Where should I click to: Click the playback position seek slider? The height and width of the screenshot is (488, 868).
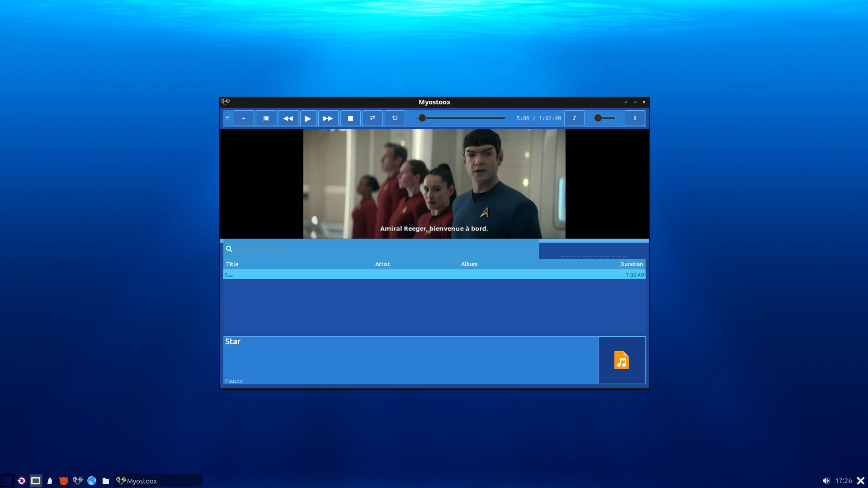pyautogui.click(x=460, y=118)
